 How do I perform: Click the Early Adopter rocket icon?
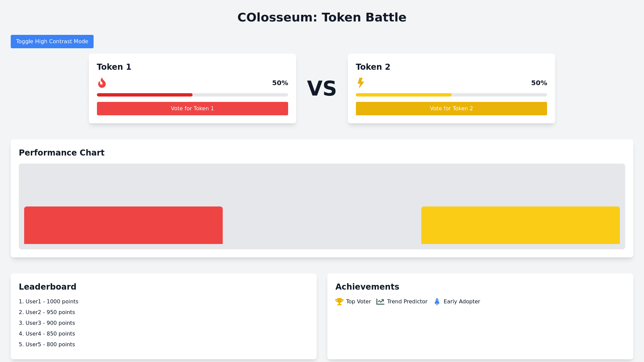click(x=437, y=302)
